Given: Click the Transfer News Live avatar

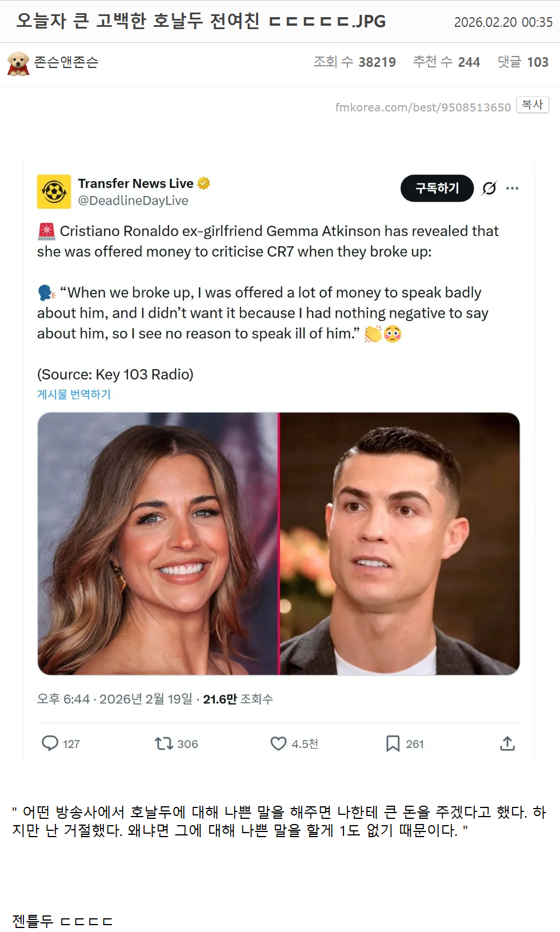Looking at the screenshot, I should (54, 191).
